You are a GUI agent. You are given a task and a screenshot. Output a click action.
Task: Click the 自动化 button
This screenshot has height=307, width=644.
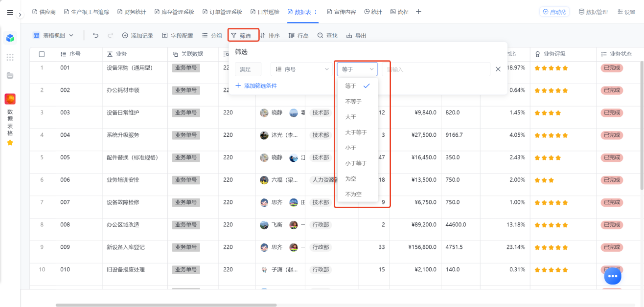click(x=554, y=12)
